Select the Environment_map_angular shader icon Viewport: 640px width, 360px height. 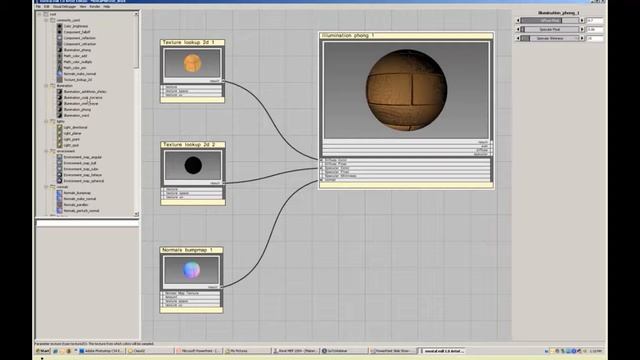[60, 157]
